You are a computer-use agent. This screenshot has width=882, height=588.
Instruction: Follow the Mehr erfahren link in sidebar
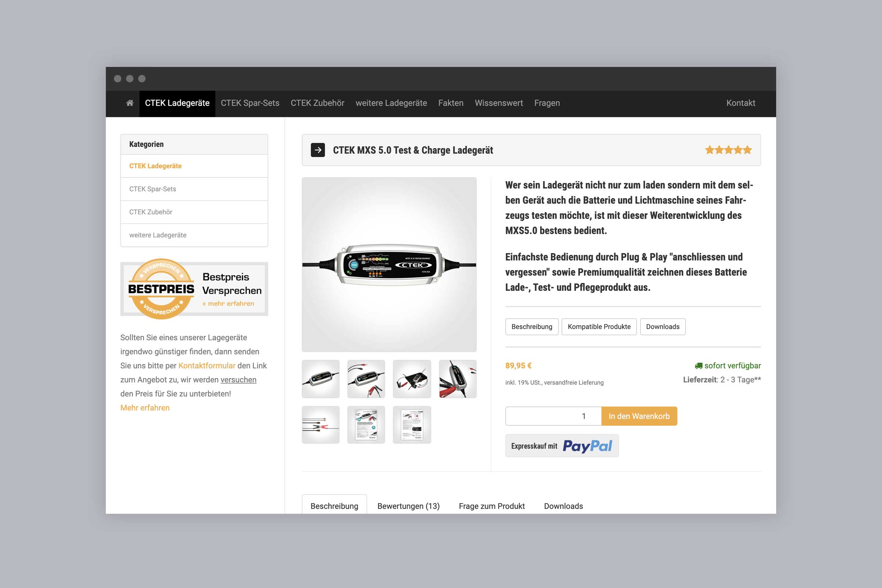point(145,408)
